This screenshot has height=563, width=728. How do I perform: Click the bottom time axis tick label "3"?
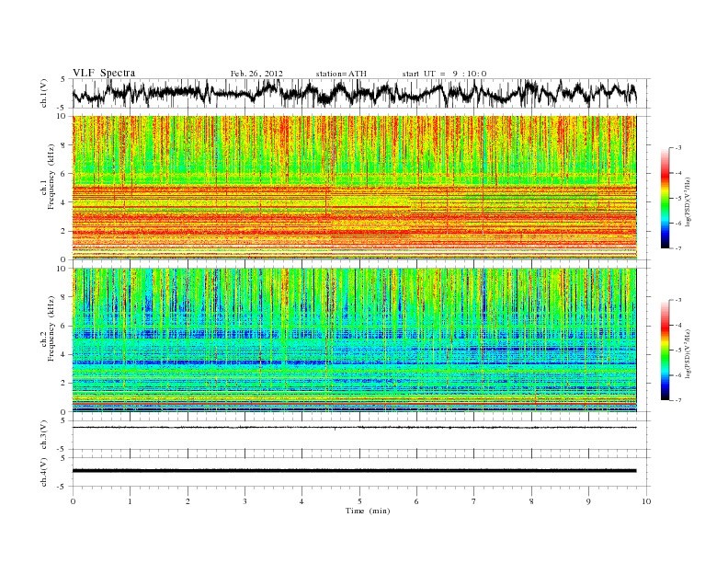pyautogui.click(x=245, y=501)
